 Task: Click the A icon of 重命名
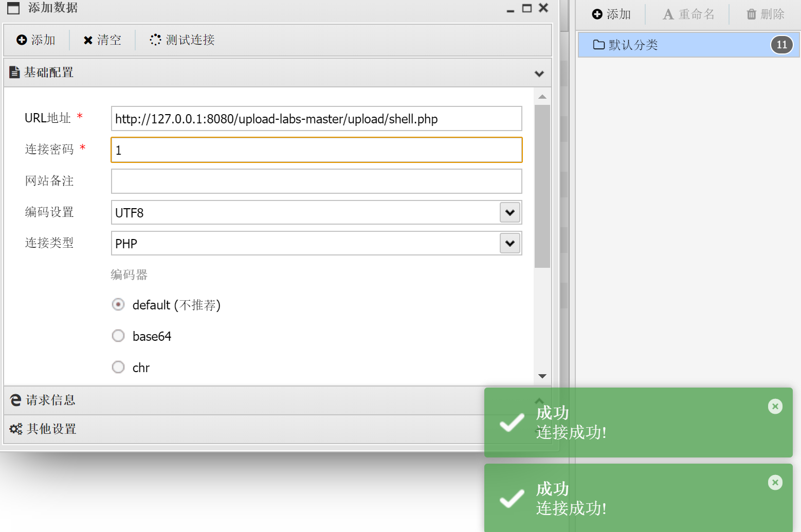point(668,14)
